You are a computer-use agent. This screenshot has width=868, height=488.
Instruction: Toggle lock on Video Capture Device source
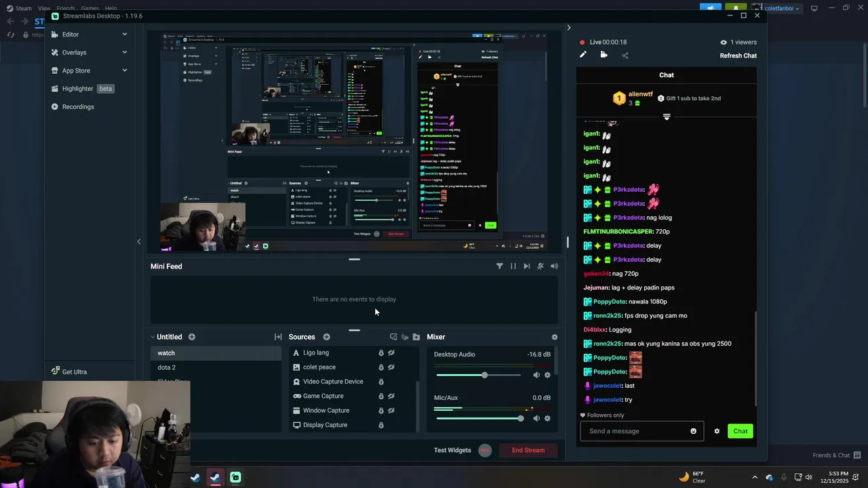click(x=381, y=382)
